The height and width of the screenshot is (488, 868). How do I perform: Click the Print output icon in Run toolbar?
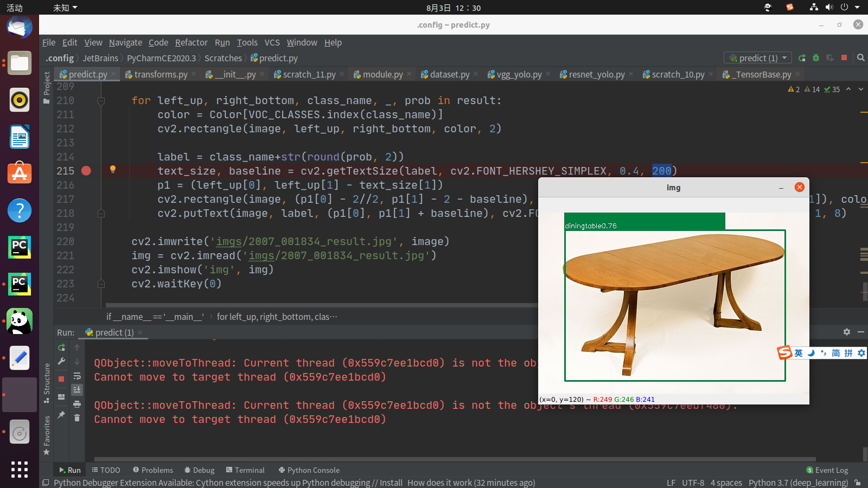coord(77,404)
